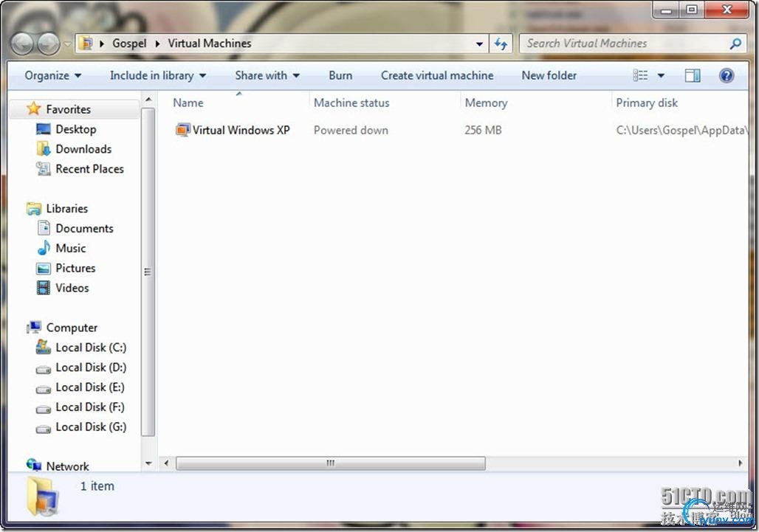This screenshot has height=532, width=759.
Task: Open Help with the question mark icon
Action: click(x=726, y=75)
